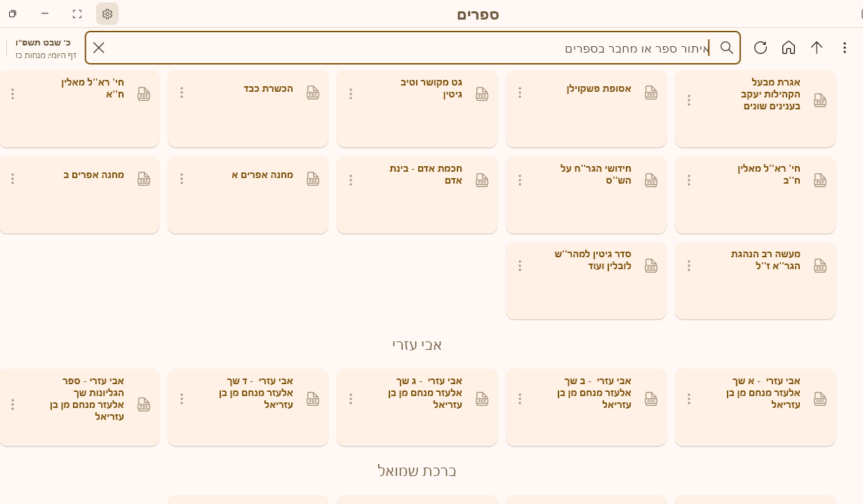863x504 pixels.
Task: Open the PDF for אסופת פשקוילן
Action: click(x=651, y=92)
